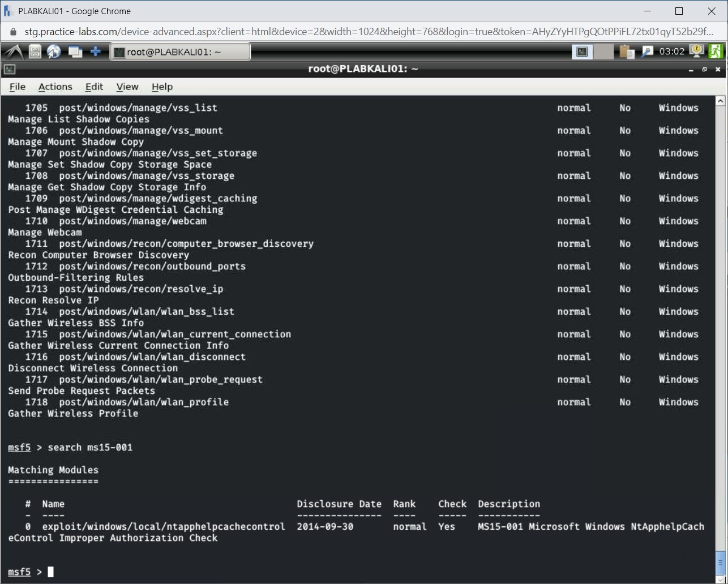Image resolution: width=728 pixels, height=584 pixels.
Task: Click the blue plus launcher icon
Action: click(96, 51)
